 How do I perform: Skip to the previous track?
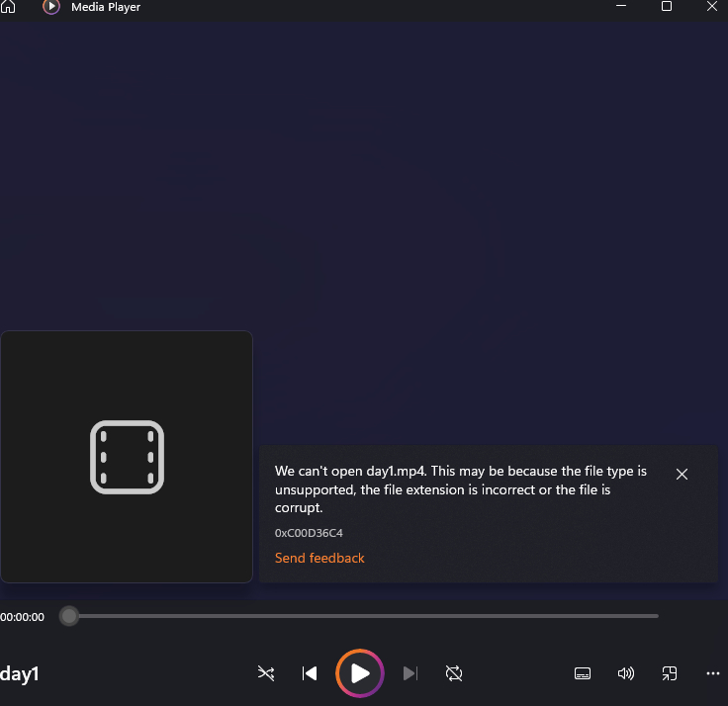click(310, 673)
